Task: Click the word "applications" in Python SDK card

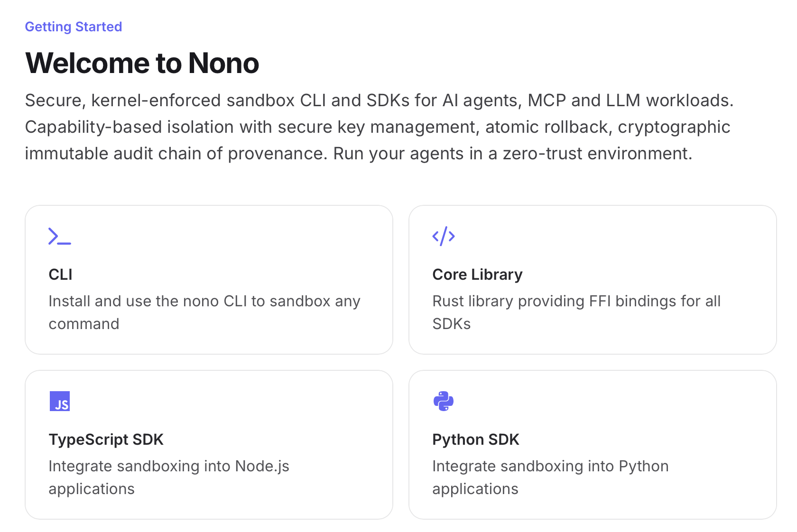Action: 475,489
